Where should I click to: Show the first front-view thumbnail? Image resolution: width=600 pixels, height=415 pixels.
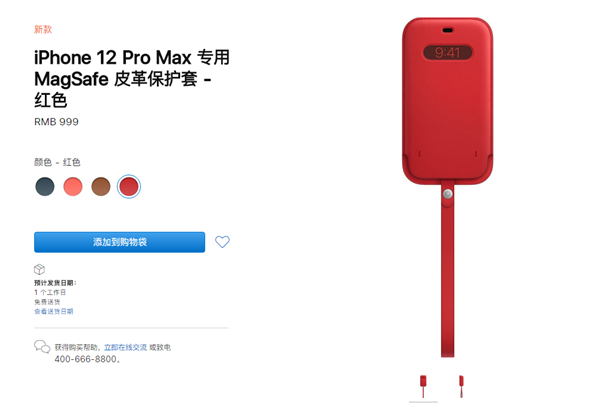[423, 387]
